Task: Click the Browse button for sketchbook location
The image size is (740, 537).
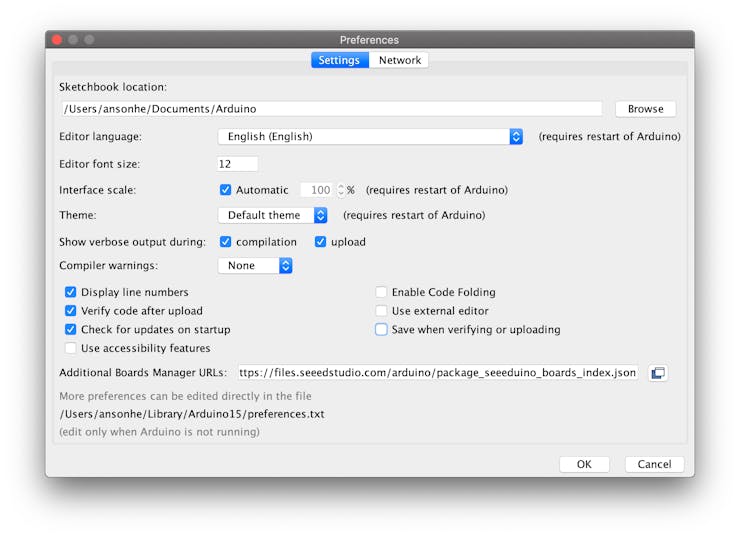Action: click(x=645, y=109)
